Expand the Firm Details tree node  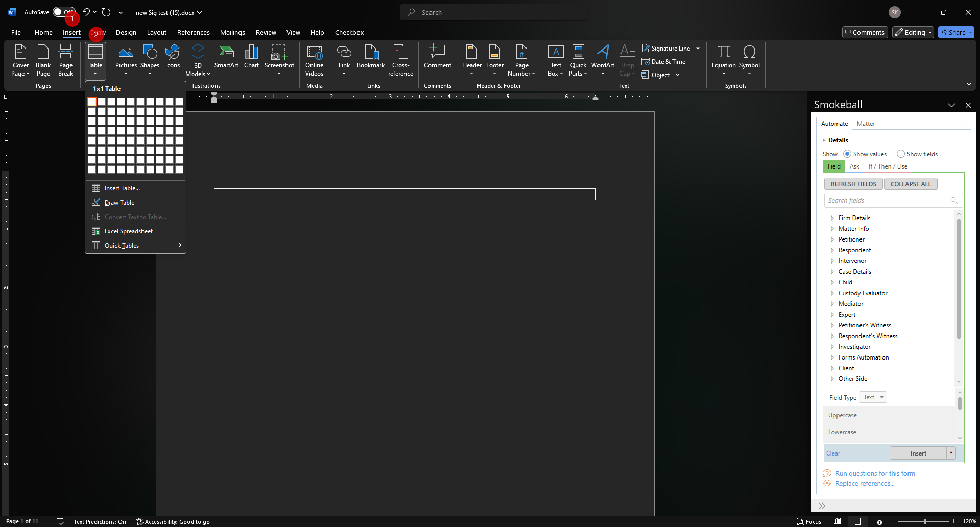[832, 218]
